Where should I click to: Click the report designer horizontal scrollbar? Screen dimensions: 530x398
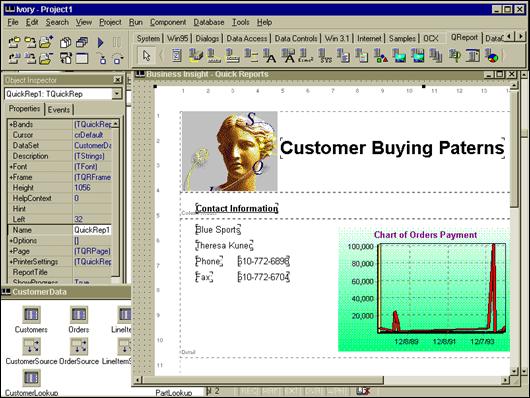click(322, 380)
